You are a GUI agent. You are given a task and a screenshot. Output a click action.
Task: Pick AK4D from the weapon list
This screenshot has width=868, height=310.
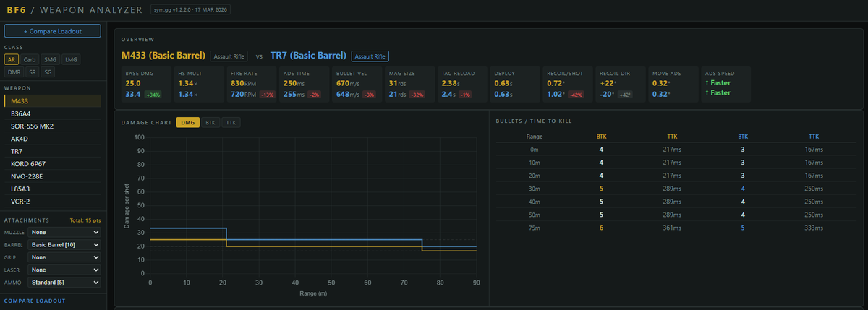tap(52, 139)
